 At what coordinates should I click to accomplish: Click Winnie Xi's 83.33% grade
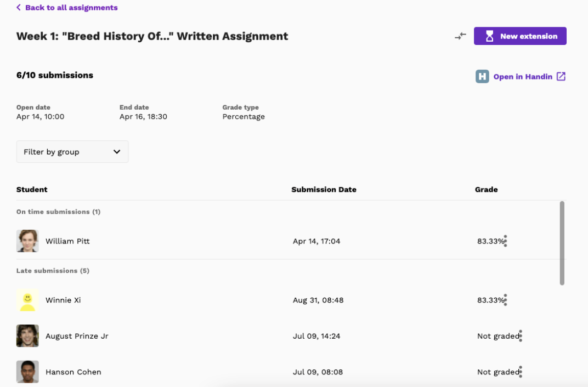tap(490, 300)
